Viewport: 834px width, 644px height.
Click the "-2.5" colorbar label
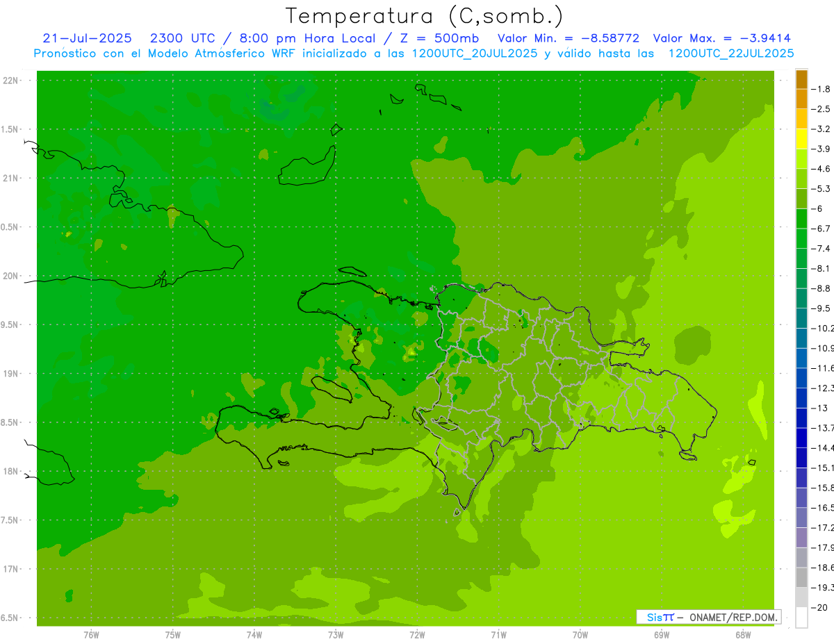(x=822, y=109)
